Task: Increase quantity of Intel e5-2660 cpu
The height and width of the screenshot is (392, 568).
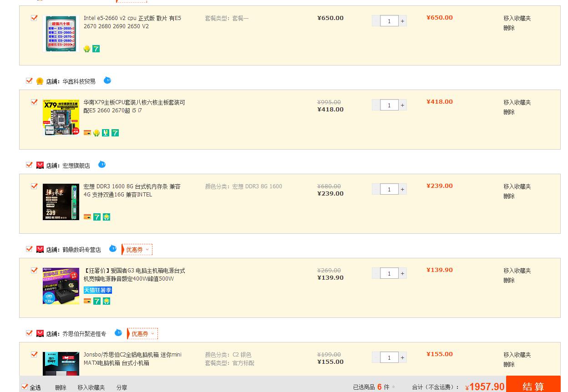Action: tap(402, 21)
